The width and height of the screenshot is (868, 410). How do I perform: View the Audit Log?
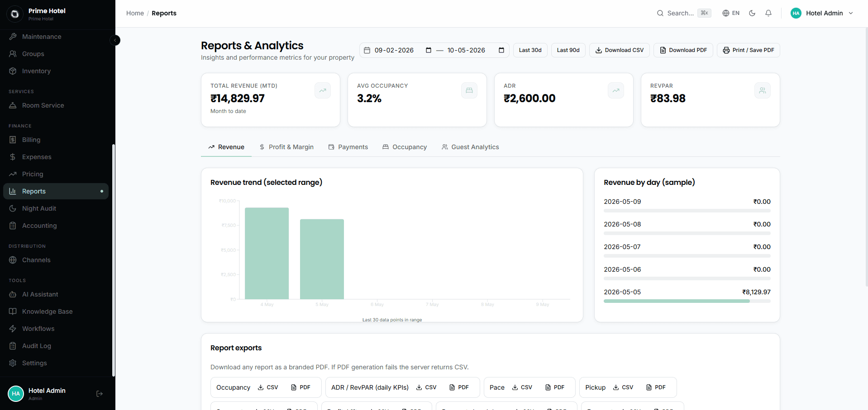[56, 346]
